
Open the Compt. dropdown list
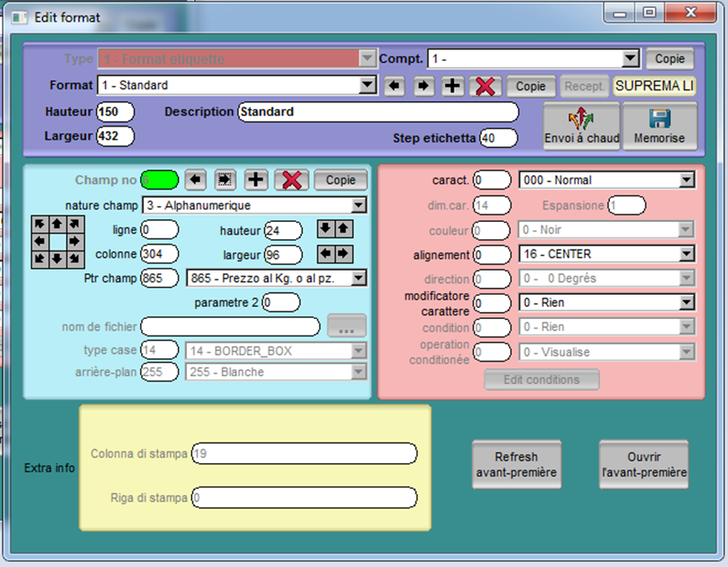(631, 59)
